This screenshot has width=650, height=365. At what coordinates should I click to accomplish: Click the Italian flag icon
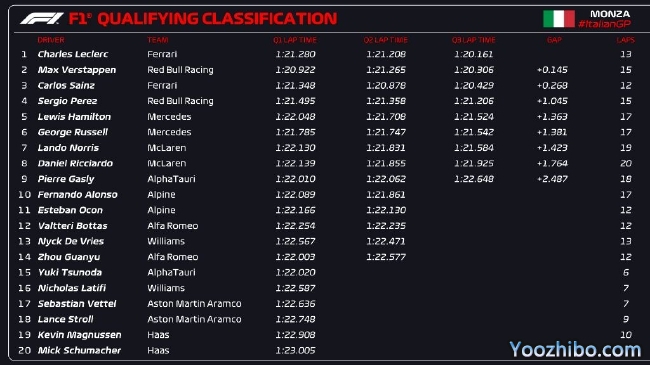click(x=559, y=19)
